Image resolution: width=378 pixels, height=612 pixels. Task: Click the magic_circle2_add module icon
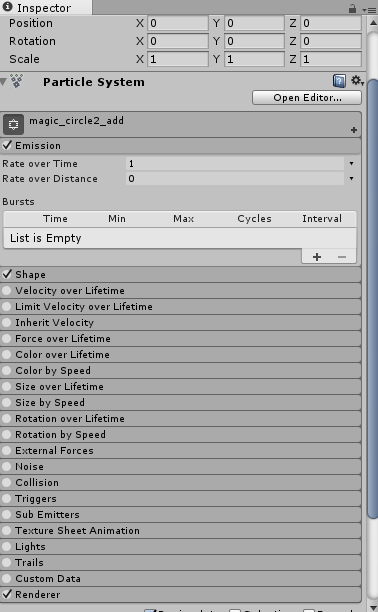click(13, 125)
